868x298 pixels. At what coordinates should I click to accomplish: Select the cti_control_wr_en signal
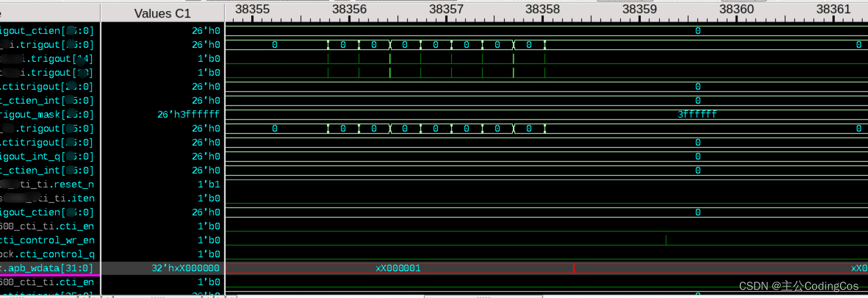click(47, 240)
